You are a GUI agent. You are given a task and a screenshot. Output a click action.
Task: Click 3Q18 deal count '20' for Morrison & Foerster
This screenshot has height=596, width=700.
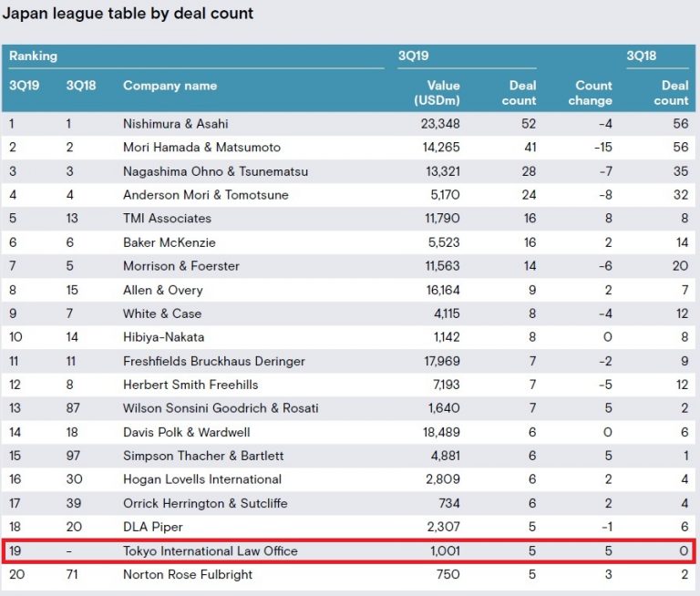[x=680, y=266]
